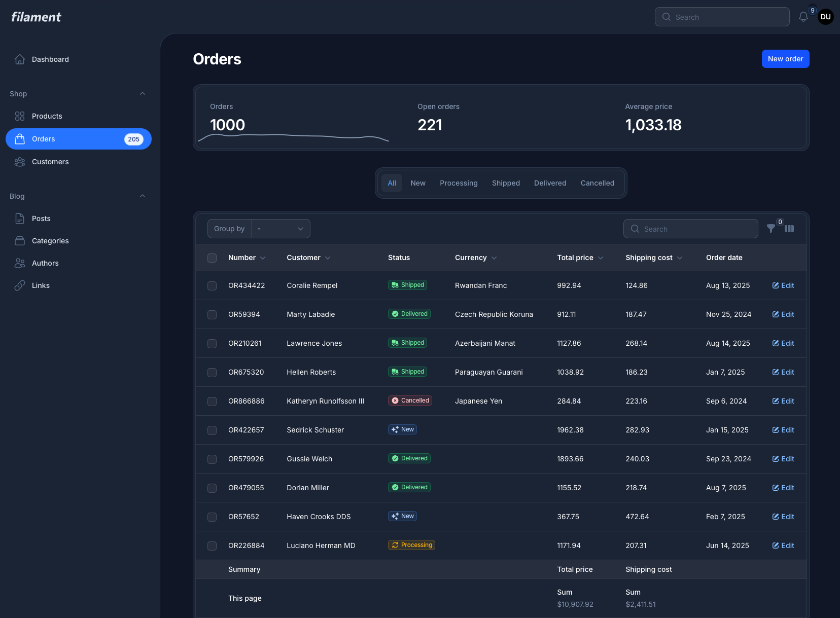Open the Group by dropdown
Screen dimensions: 840x618
pos(281,229)
